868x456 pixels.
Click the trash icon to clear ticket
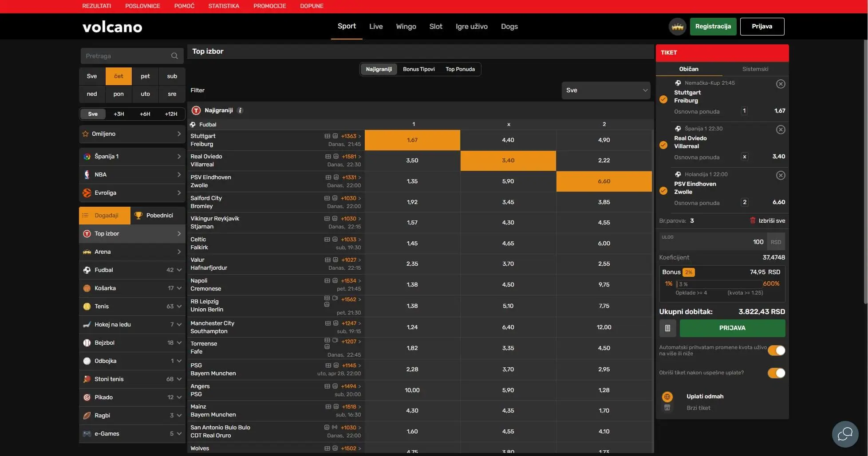[x=753, y=220]
